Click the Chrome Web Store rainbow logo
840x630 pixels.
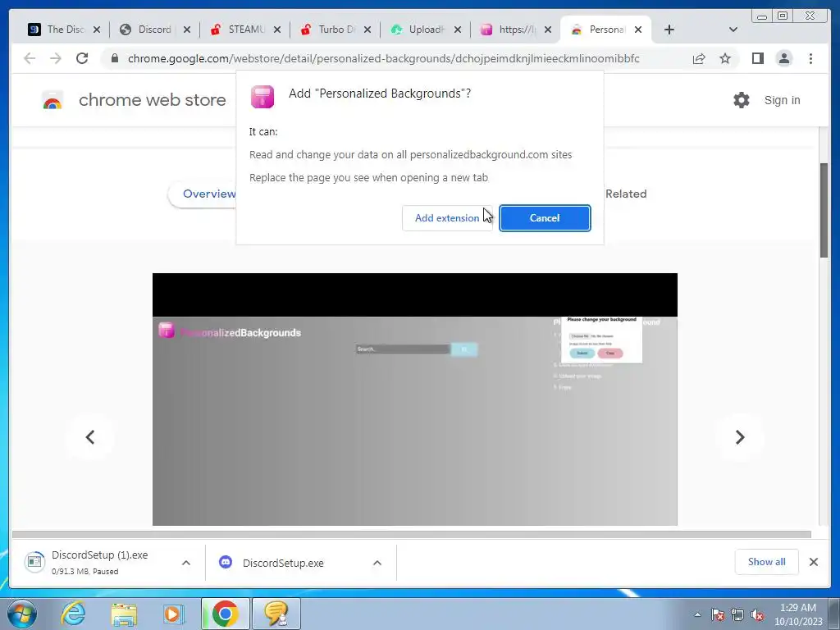coord(52,100)
